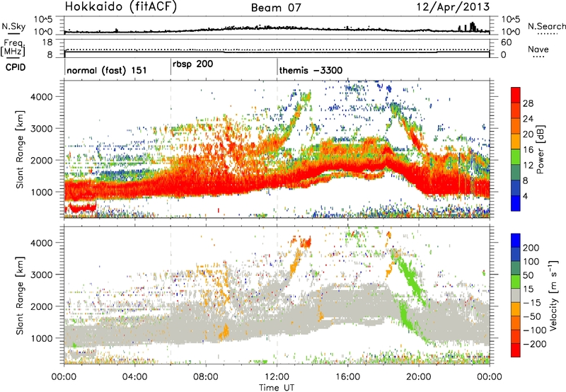Click the '2000' tick of velocity panel
Viewport: 566px width, 392px height.
tap(42, 306)
